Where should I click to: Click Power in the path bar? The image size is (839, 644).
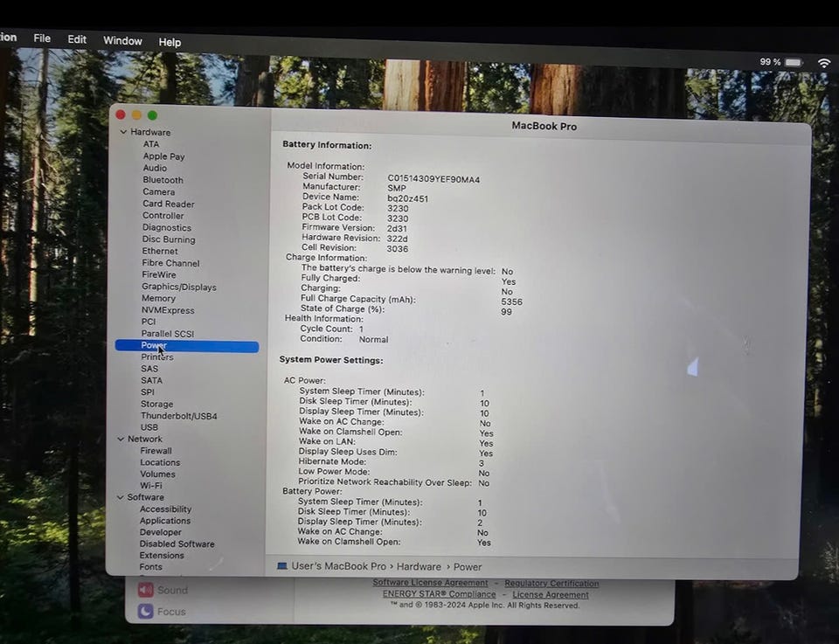(x=468, y=567)
